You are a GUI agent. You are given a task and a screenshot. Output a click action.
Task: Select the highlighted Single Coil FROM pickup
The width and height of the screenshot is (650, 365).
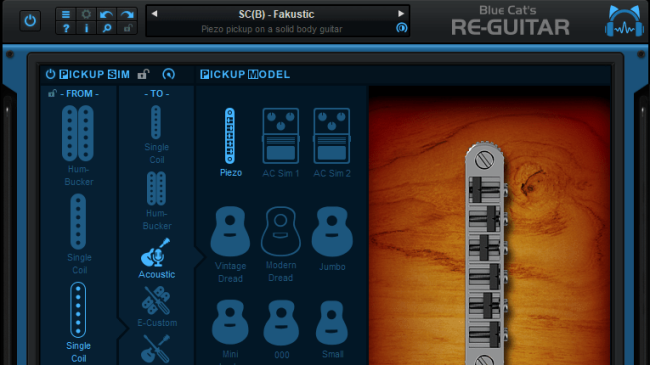[78, 322]
